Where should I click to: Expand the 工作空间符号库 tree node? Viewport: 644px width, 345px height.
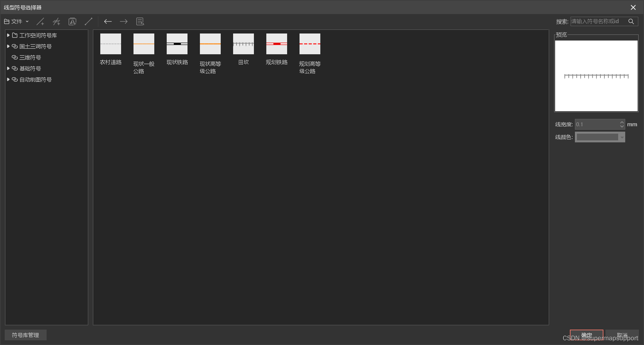[8, 35]
